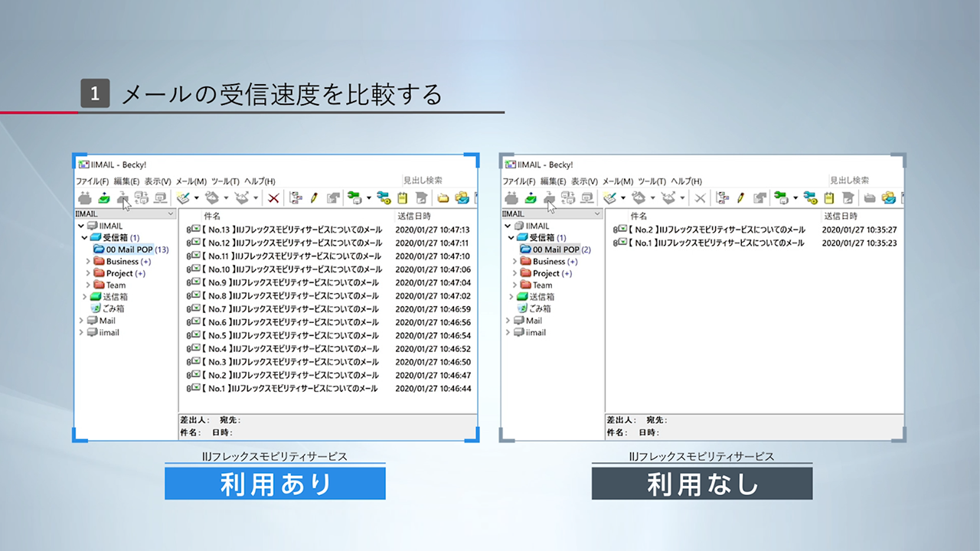Click the double-tray send/receive icon in 利用あり window
980x551 pixels.
point(141,197)
